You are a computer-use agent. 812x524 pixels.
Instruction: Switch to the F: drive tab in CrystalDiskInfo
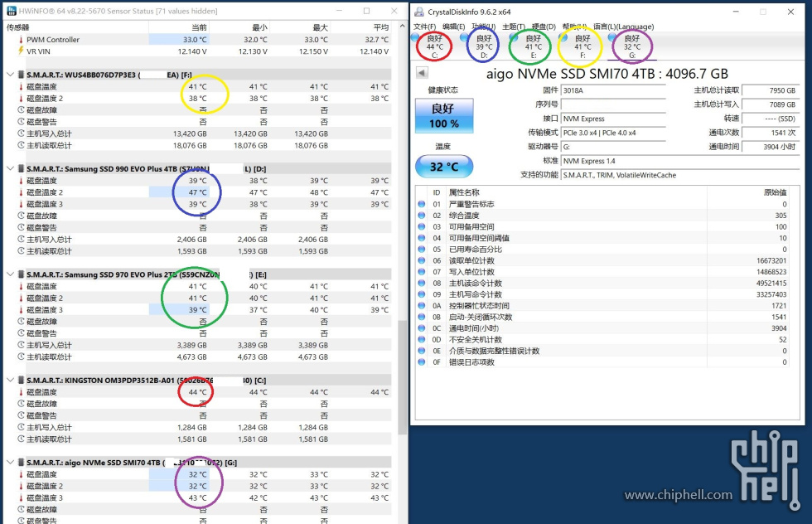(582, 46)
